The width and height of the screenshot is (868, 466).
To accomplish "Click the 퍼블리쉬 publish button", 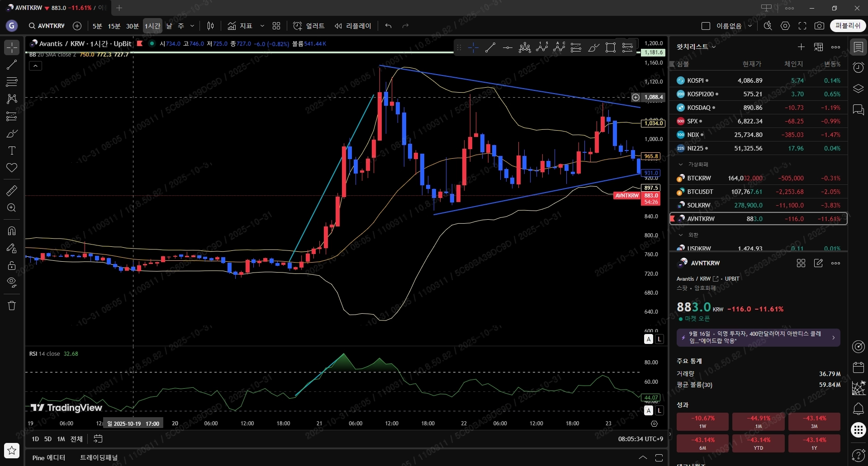I will 848,26.
